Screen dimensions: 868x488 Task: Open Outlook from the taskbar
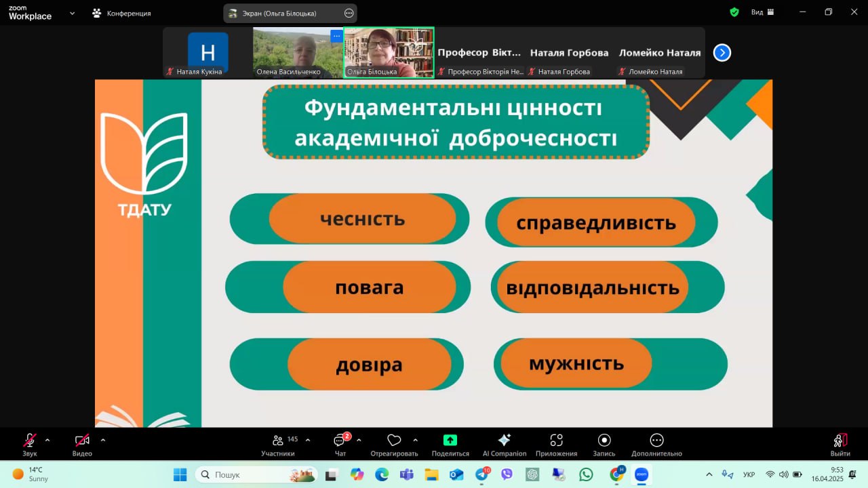456,474
